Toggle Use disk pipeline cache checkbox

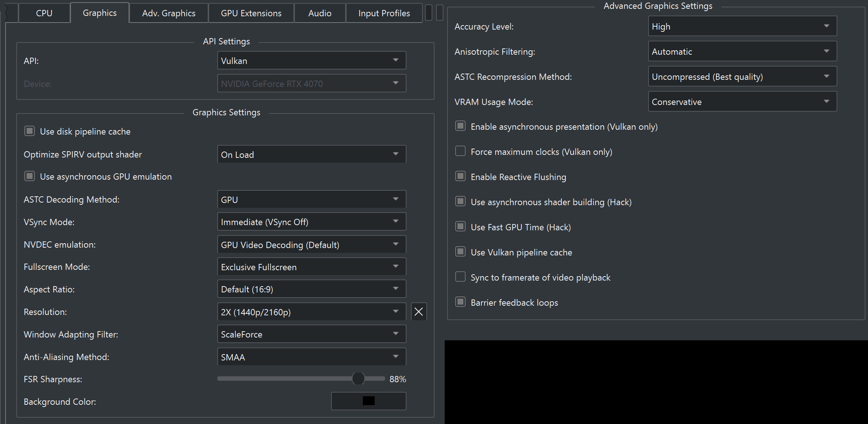point(30,131)
